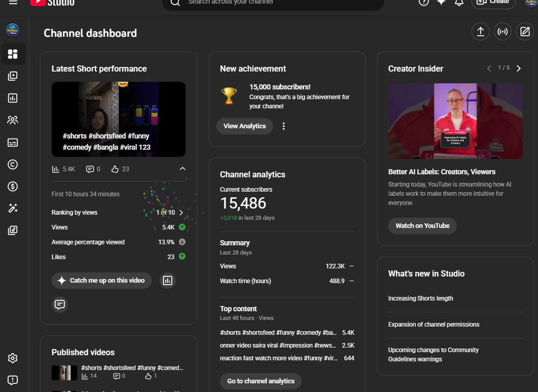The image size is (538, 392).
Task: Open comments icon under Catch me up
Action: [x=60, y=305]
